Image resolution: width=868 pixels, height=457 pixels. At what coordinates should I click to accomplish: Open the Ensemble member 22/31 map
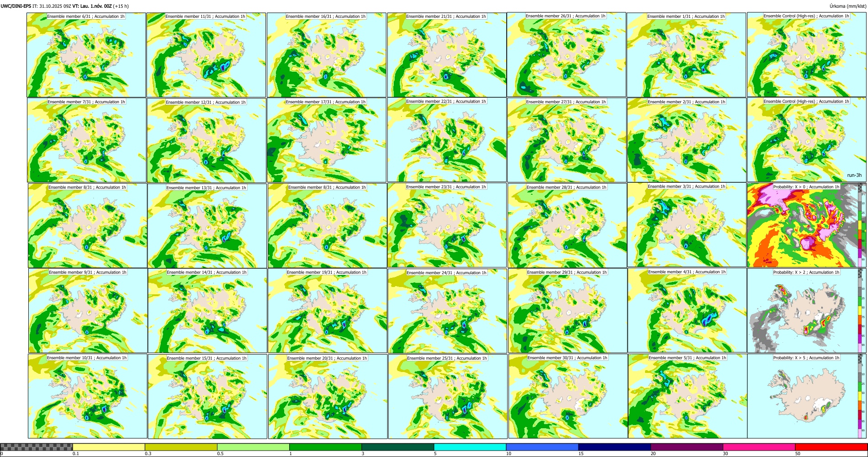[447, 140]
